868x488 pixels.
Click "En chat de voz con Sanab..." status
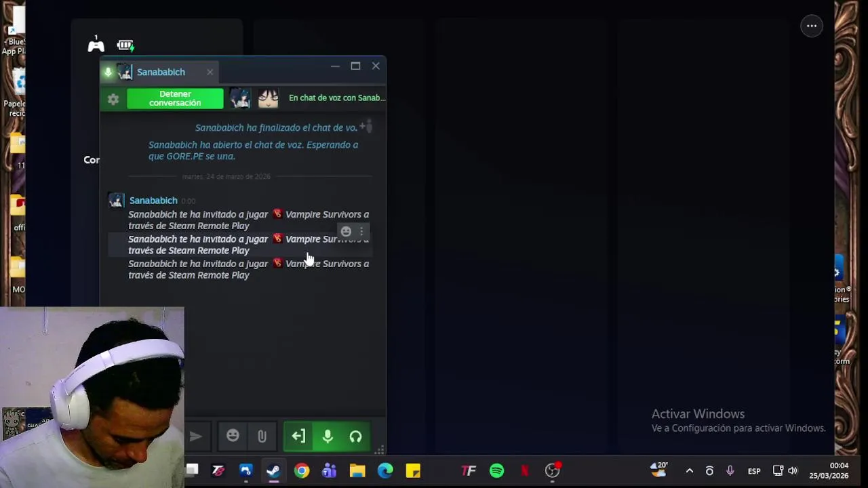coord(337,98)
